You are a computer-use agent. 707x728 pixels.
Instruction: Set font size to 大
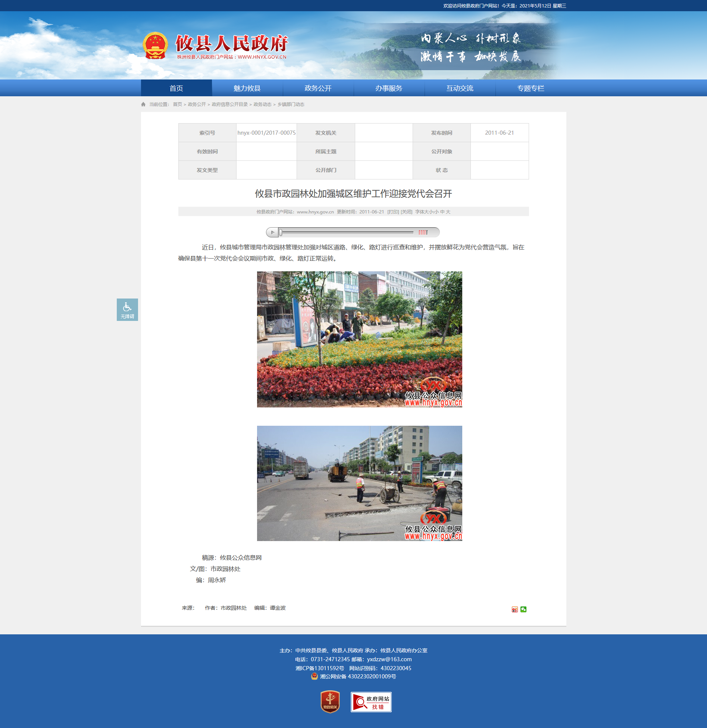448,212
